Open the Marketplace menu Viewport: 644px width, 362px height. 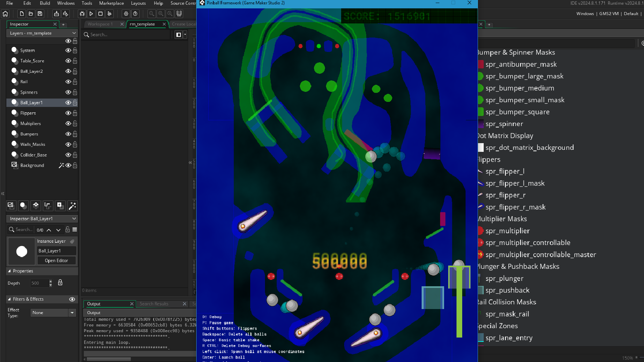click(111, 3)
